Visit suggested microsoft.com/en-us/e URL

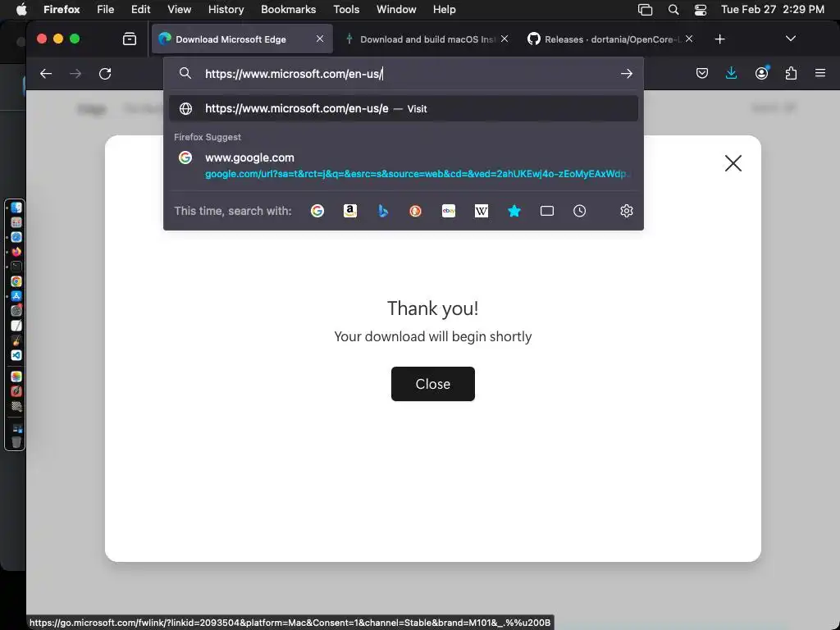tap(404, 109)
